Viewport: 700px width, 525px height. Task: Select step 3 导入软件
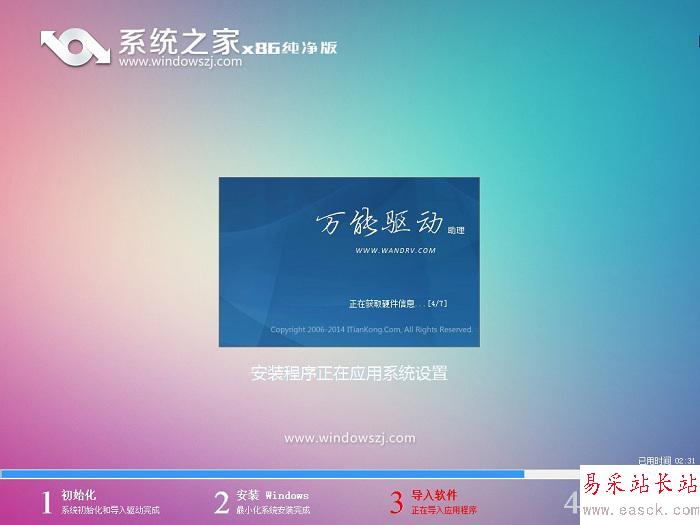coord(434,495)
